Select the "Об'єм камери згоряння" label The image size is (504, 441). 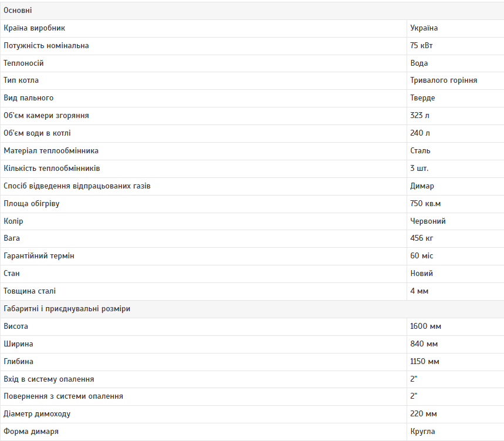[x=46, y=116]
